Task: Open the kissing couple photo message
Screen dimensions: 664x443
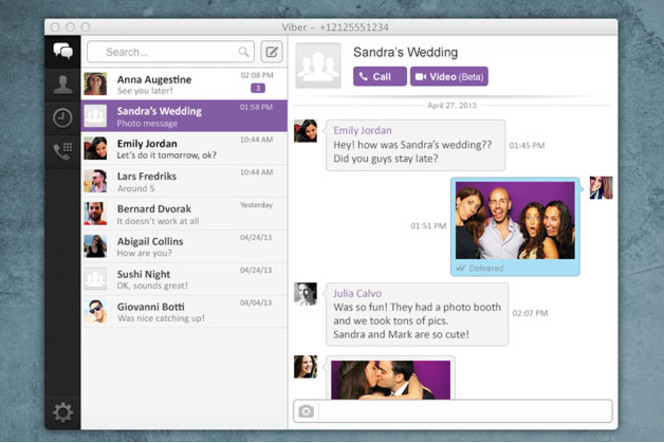Action: click(x=389, y=380)
